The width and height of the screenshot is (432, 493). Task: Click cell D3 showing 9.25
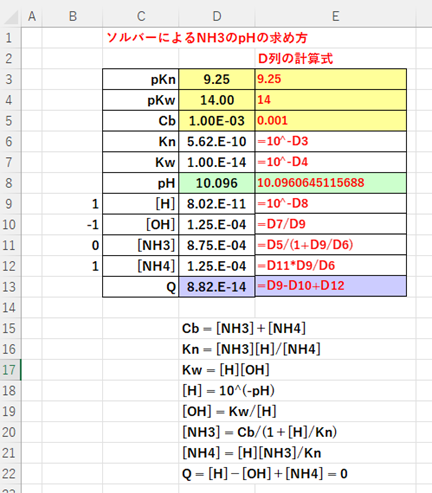tap(217, 79)
